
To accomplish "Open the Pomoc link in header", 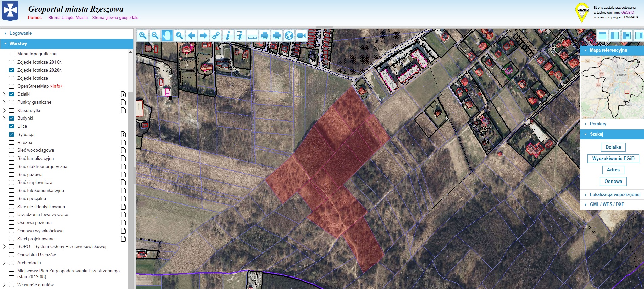I will point(35,18).
